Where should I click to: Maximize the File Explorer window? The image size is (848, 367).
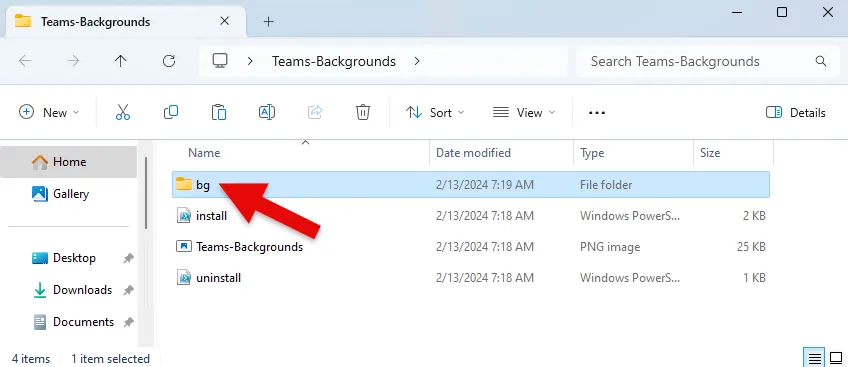coord(781,12)
